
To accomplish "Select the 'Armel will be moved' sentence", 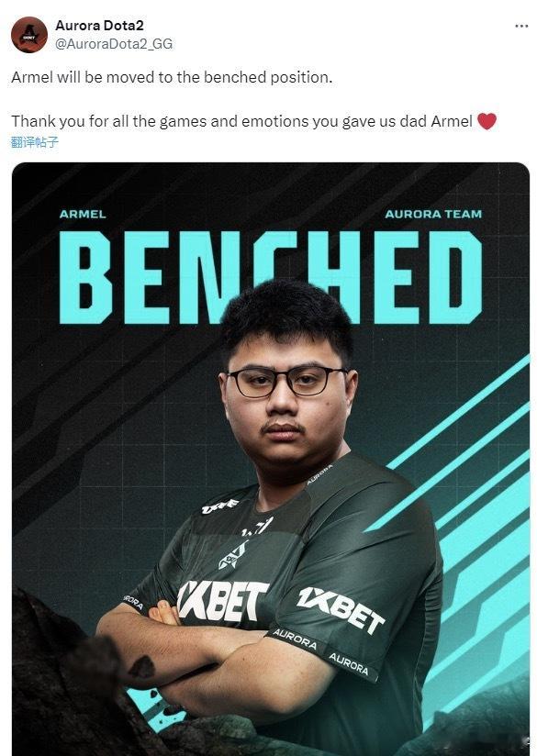I will pyautogui.click(x=172, y=77).
